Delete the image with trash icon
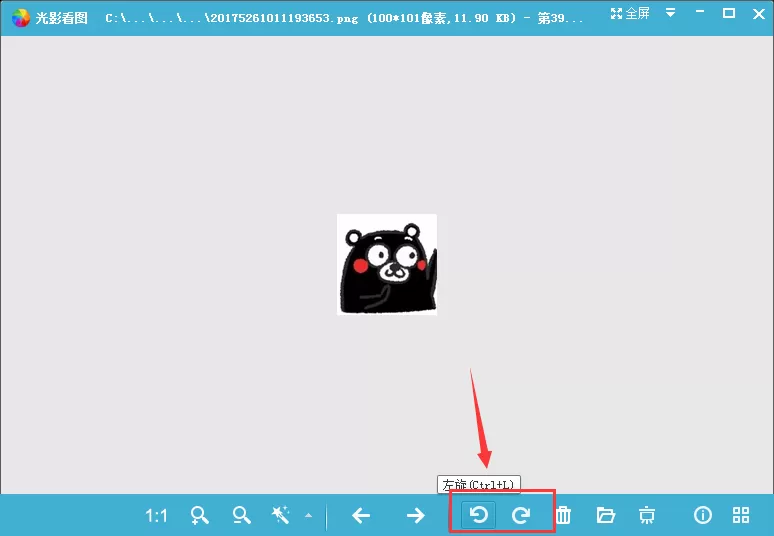 pyautogui.click(x=563, y=515)
